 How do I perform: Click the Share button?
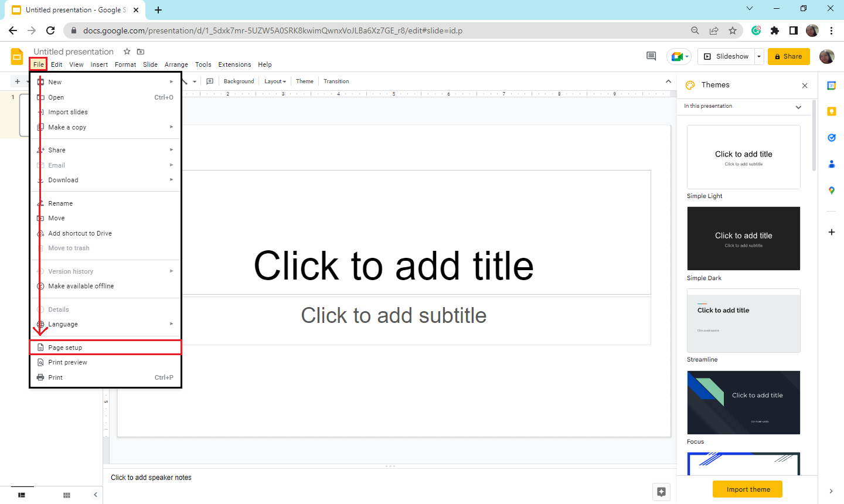(x=788, y=56)
